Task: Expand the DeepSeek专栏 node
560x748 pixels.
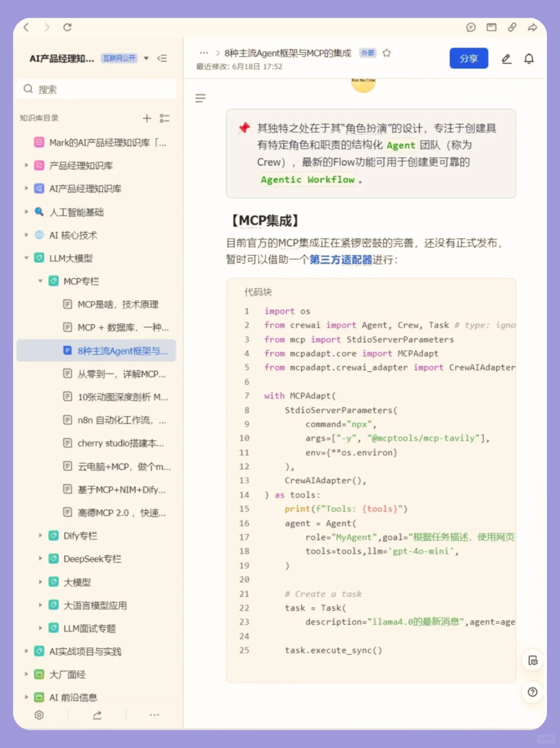Action: [40, 558]
